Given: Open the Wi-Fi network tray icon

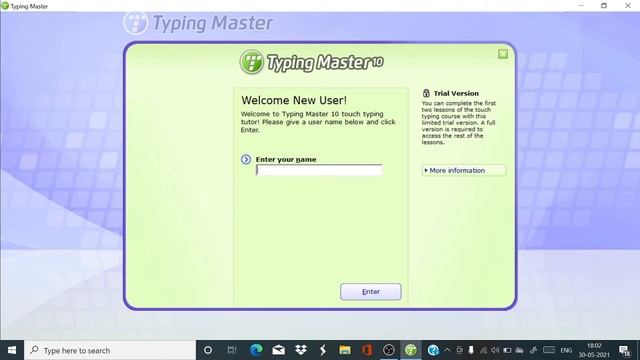Looking at the screenshot, I should click(483, 350).
